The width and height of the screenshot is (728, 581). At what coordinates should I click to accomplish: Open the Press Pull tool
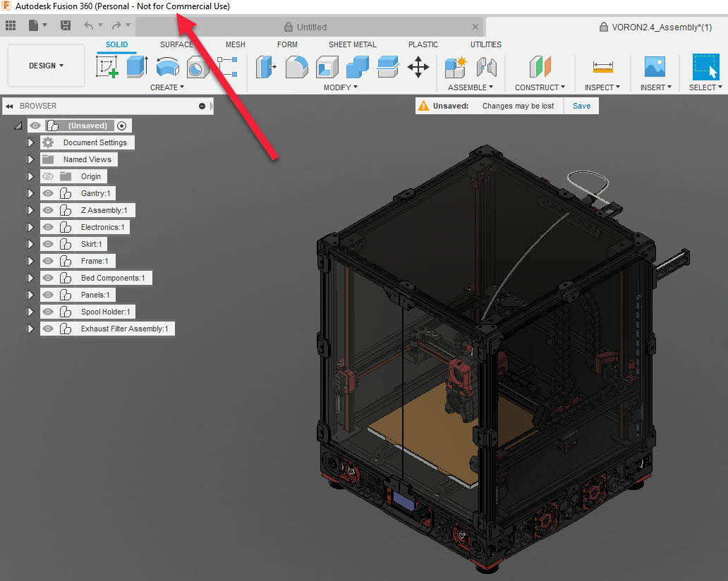click(265, 67)
